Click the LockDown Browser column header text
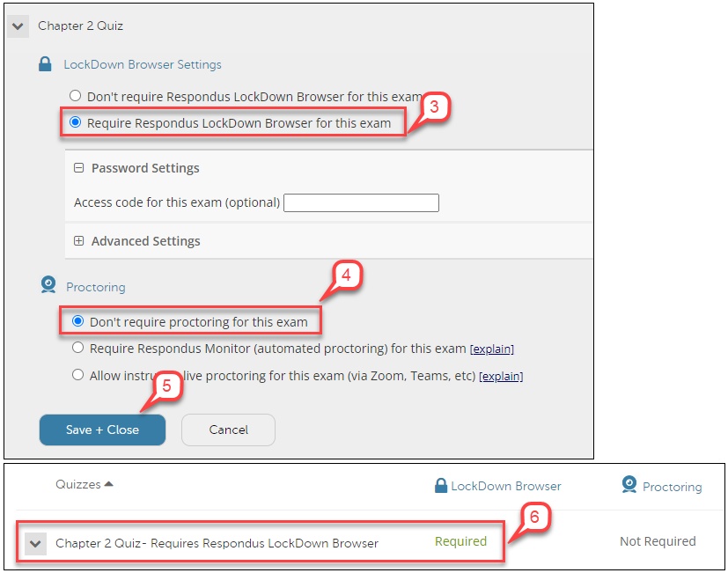The height and width of the screenshot is (573, 728). 506,486
